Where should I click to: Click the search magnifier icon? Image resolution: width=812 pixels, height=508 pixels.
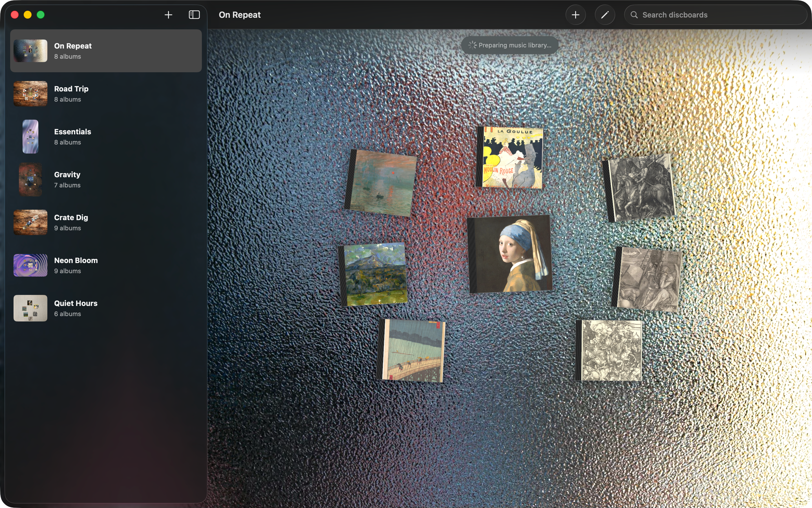[634, 15]
